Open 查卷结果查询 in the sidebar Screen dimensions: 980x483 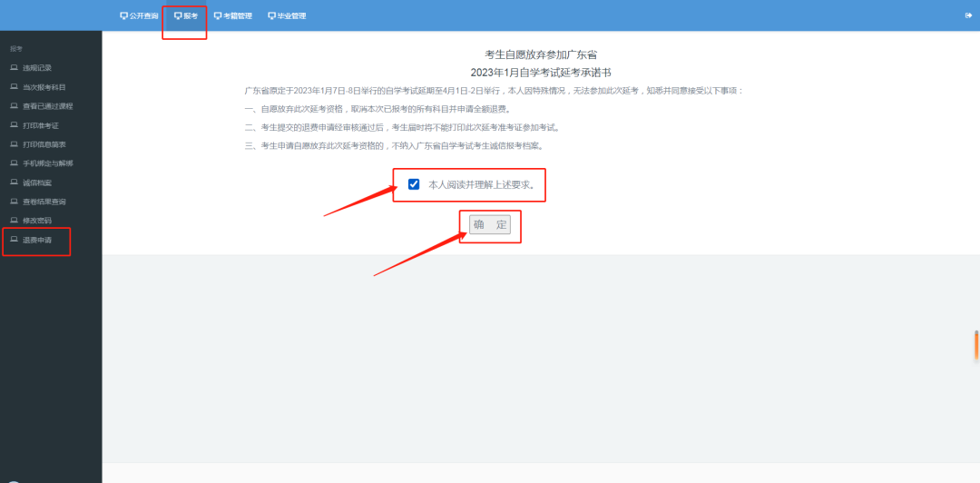[44, 202]
